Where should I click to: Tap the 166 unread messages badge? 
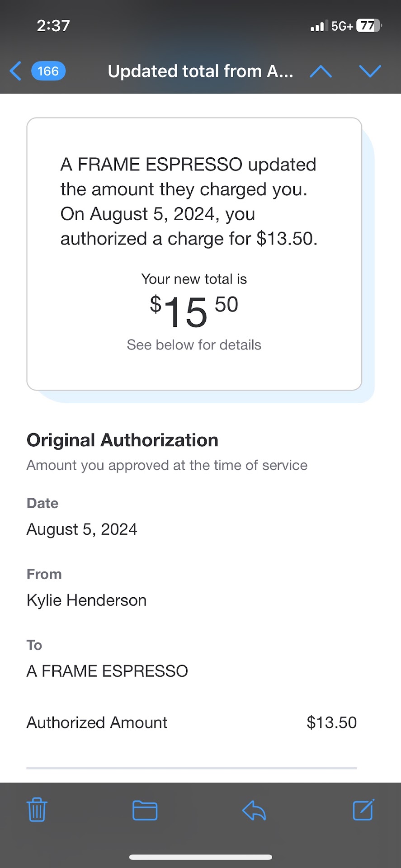(x=48, y=71)
